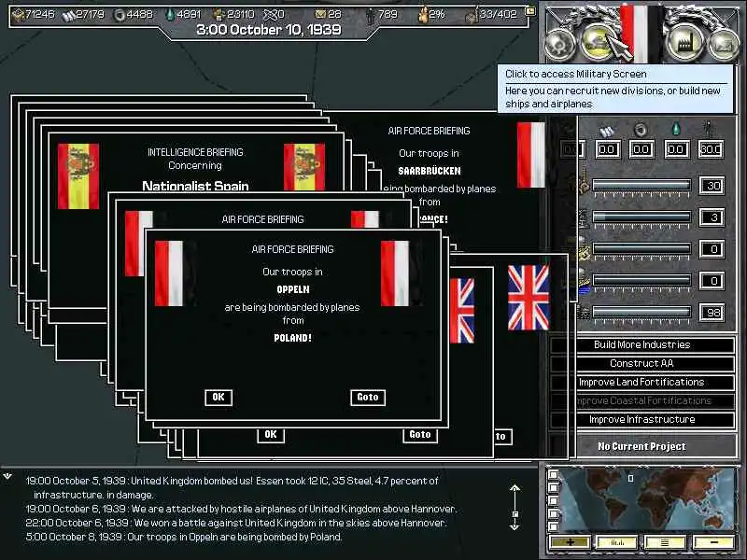The image size is (747, 560).
Task: Click the supplies icon showing 23110
Action: pyautogui.click(x=218, y=15)
